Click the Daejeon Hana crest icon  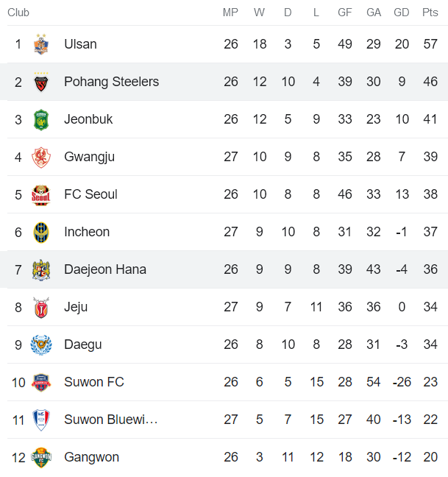tap(40, 269)
